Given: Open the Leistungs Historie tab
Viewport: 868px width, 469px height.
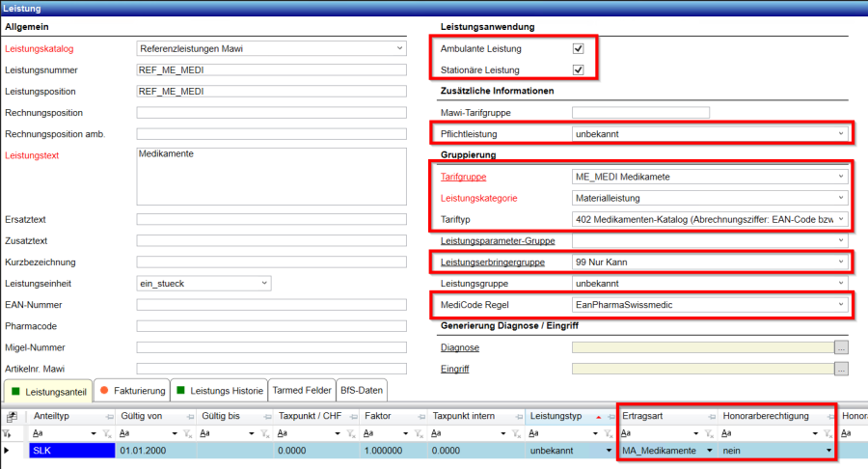Looking at the screenshot, I should (220, 391).
